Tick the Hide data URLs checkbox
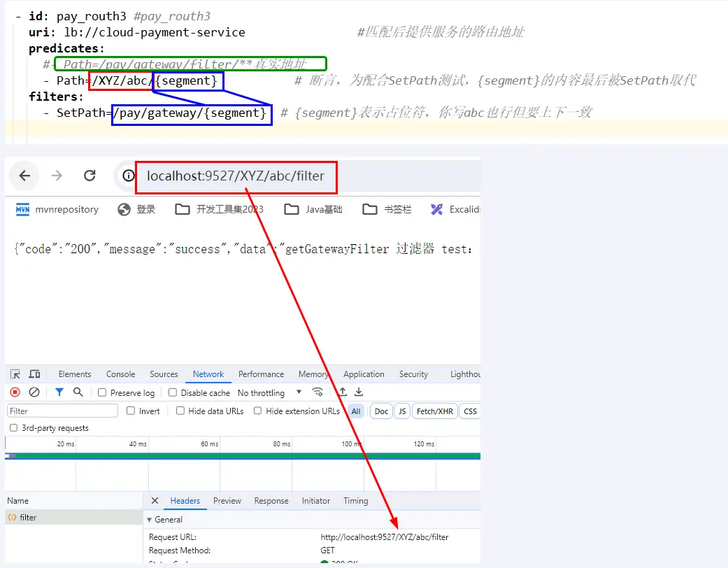This screenshot has width=728, height=568. (180, 411)
